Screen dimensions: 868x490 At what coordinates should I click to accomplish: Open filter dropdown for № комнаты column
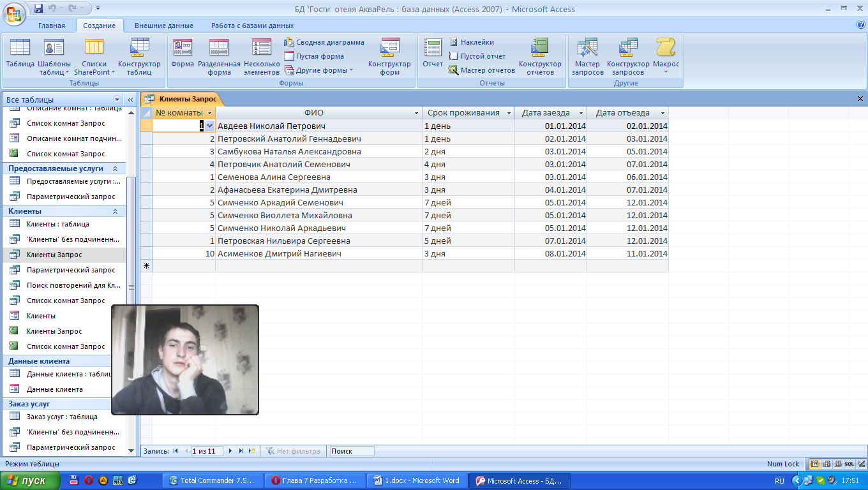pos(210,113)
